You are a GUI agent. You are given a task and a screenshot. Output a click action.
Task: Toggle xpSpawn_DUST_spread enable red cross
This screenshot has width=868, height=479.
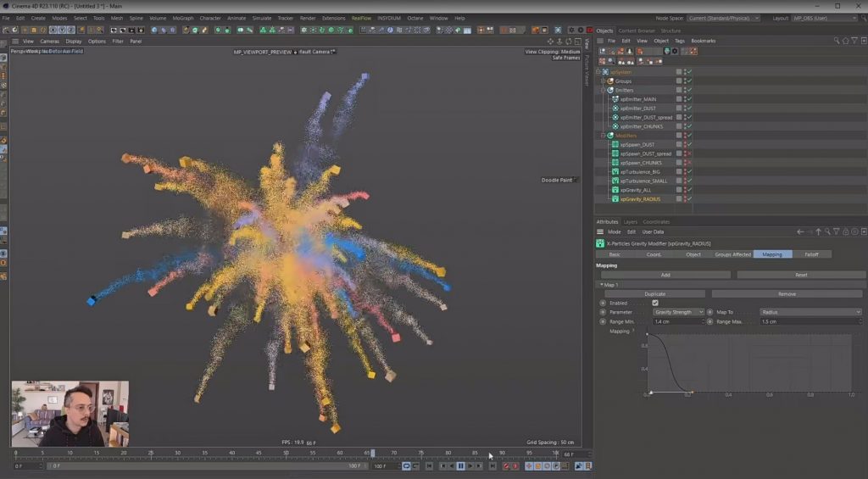(689, 153)
